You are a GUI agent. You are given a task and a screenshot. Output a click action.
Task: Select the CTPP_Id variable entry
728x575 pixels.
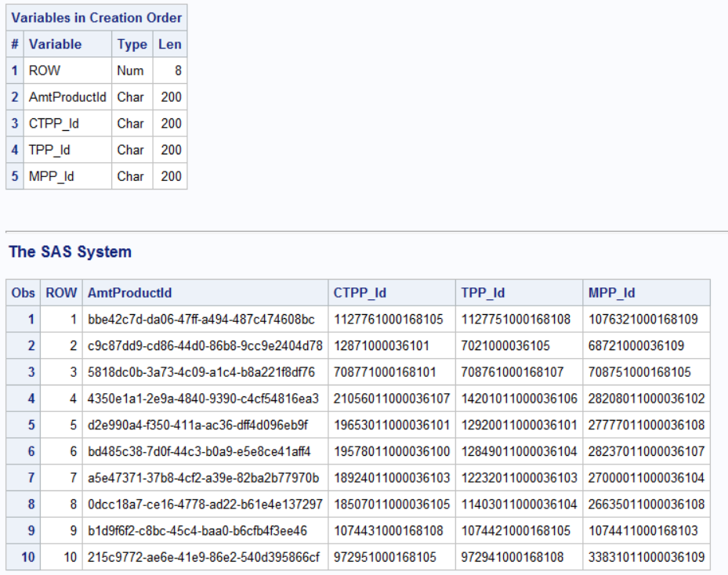tap(55, 123)
